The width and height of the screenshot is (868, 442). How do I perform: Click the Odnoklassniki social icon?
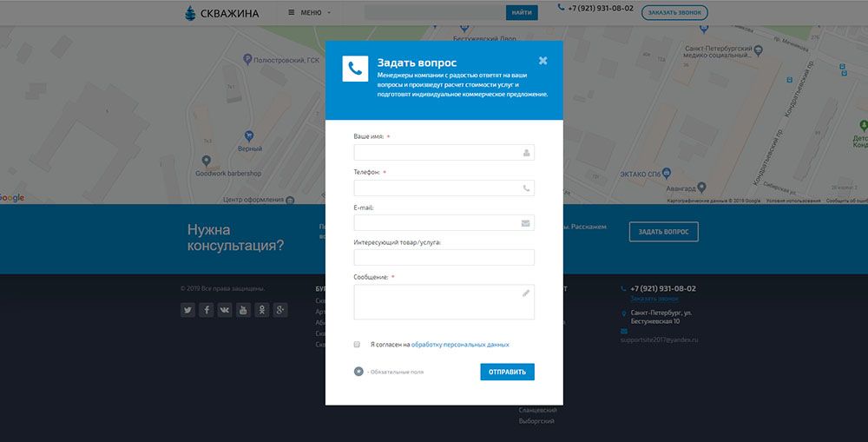261,310
